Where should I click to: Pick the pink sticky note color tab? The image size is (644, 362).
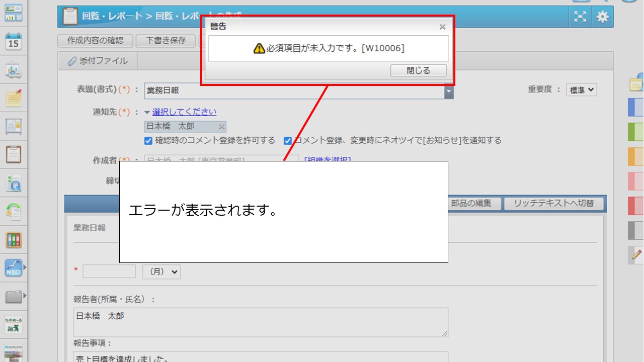tap(636, 182)
